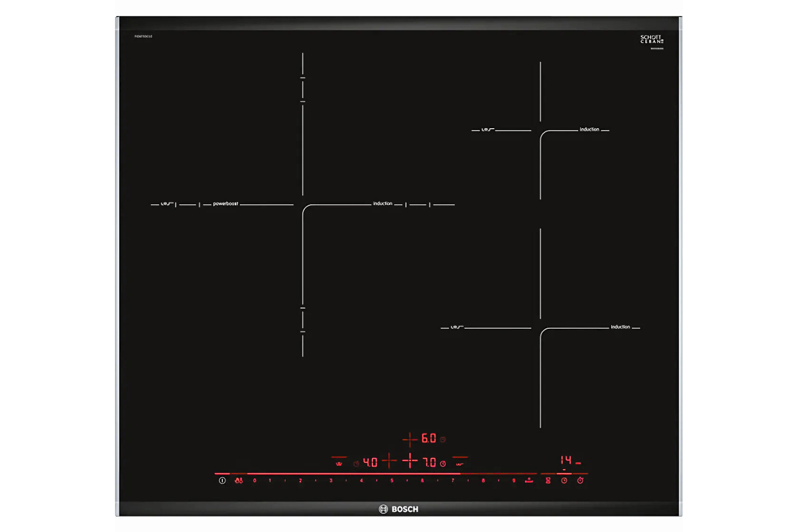The width and height of the screenshot is (798, 532).
Task: Set the power slider to level 5
Action: click(x=392, y=480)
